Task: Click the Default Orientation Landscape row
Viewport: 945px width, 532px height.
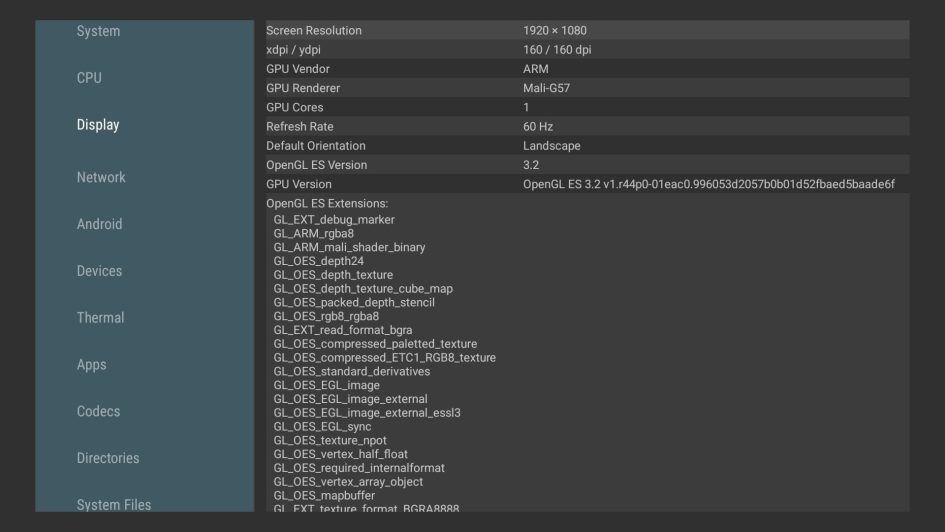Action: pos(588,146)
